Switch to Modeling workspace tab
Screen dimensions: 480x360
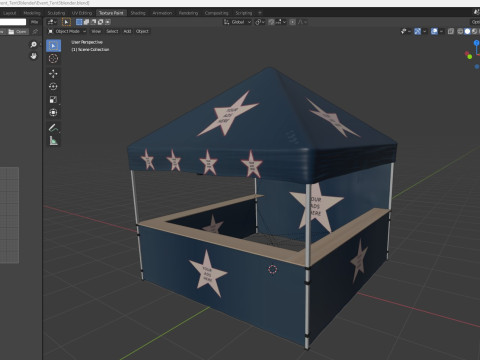tap(32, 13)
